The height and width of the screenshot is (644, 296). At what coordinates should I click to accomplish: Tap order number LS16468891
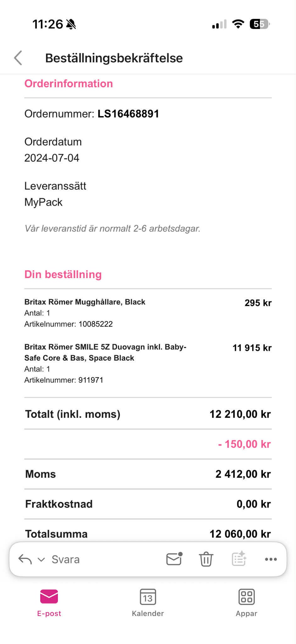click(128, 114)
